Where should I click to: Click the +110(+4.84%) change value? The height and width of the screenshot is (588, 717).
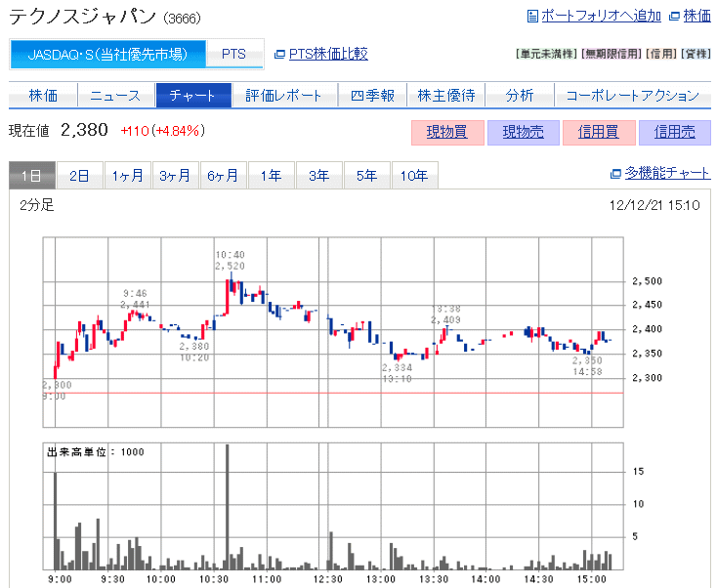coord(163,131)
